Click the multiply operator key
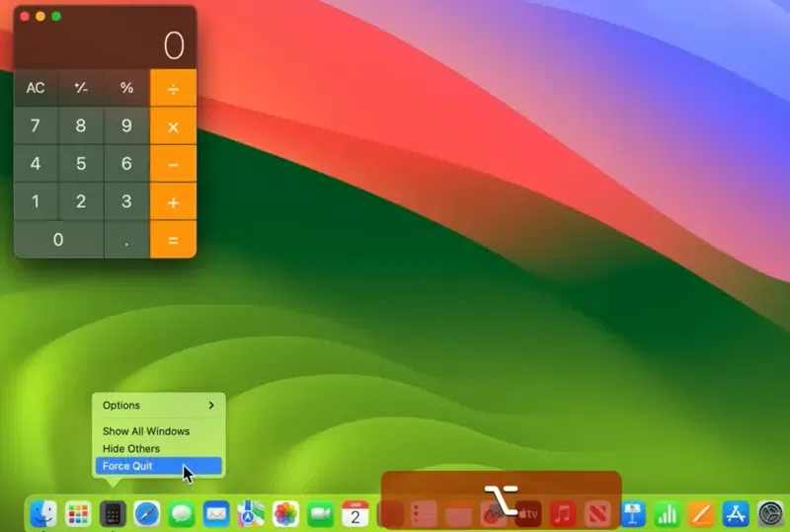Screen dimensions: 790x532 click(x=174, y=126)
